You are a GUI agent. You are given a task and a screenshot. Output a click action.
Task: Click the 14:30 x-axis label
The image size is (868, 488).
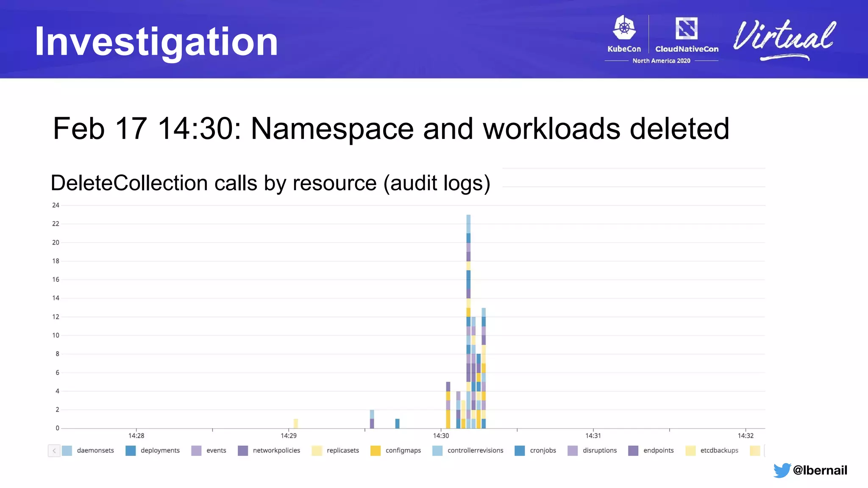(x=441, y=436)
